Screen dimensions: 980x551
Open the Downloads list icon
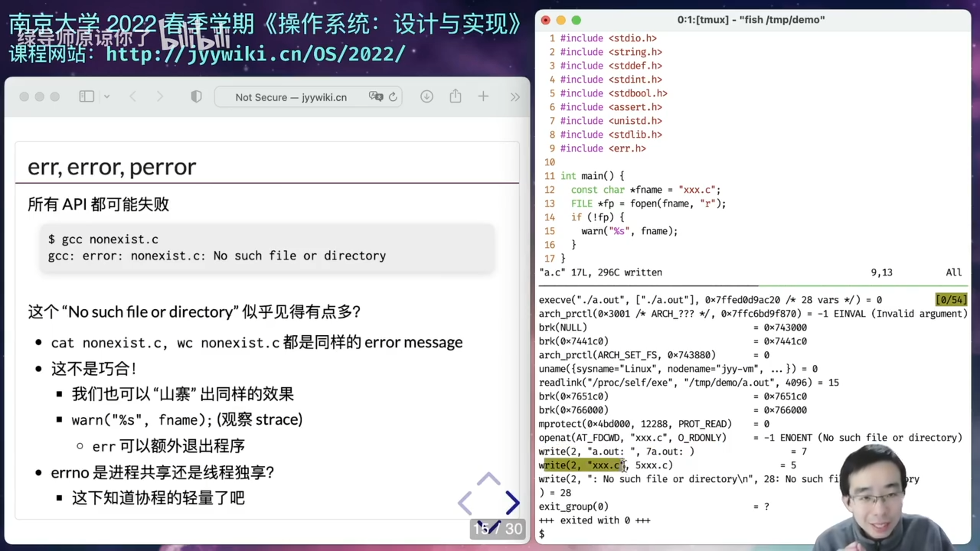(426, 96)
